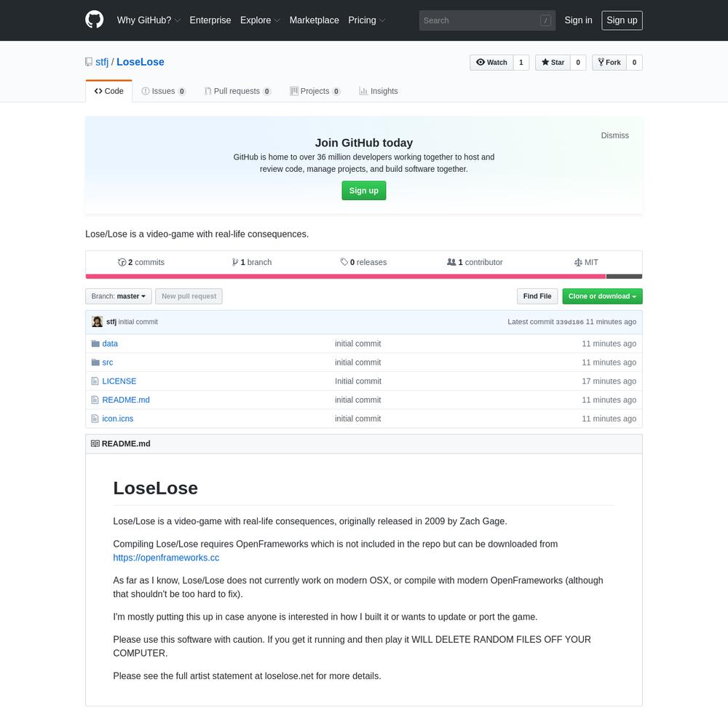
Task: Click the src folder icon
Action: point(95,362)
